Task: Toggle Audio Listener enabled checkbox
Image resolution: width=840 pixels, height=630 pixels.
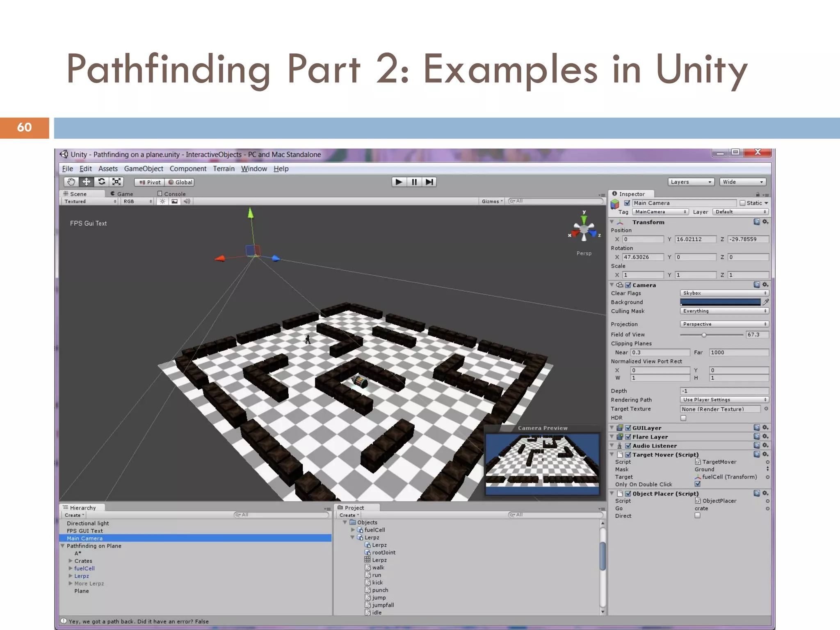Action: (628, 446)
